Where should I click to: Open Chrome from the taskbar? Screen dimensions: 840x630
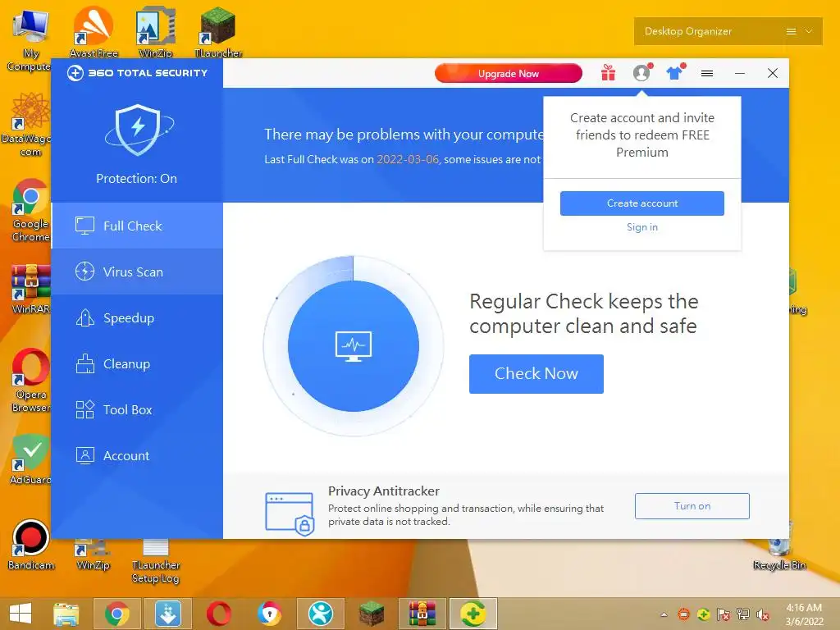(116, 614)
